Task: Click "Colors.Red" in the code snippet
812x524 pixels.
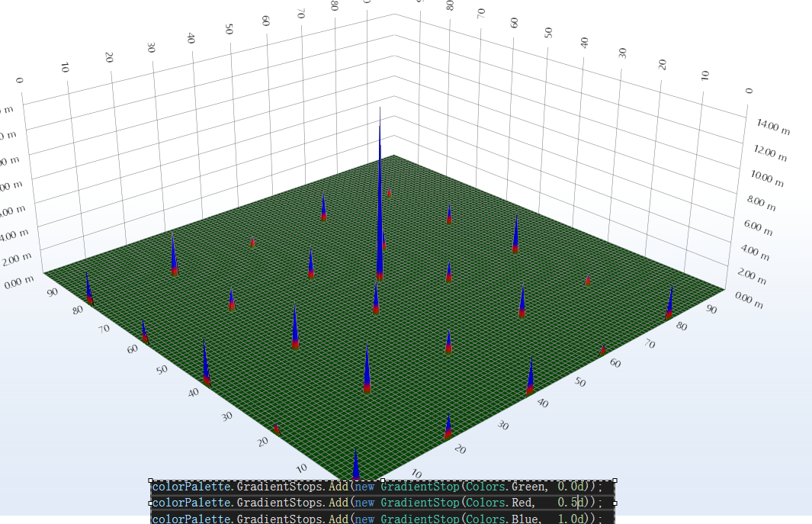Action: 499,502
